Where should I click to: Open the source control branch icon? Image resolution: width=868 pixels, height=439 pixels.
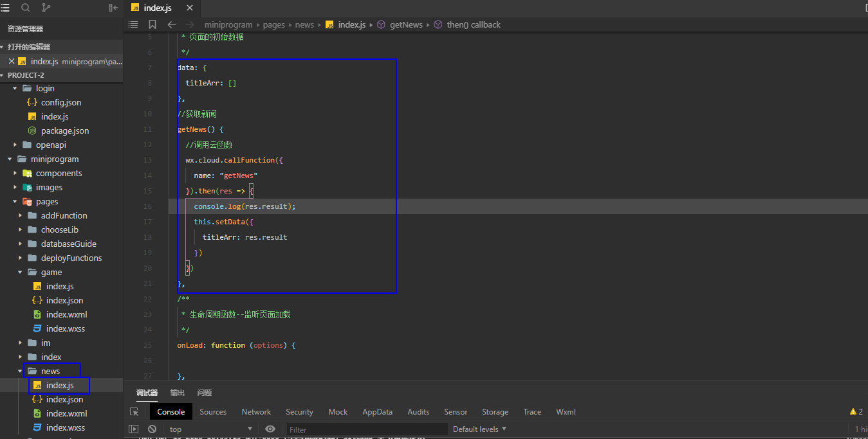[x=46, y=8]
